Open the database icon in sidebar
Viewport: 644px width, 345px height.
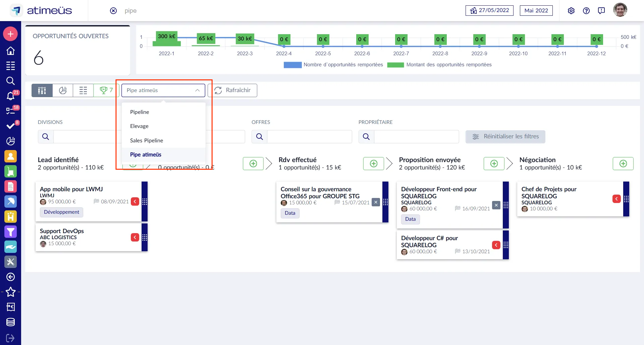click(10, 322)
